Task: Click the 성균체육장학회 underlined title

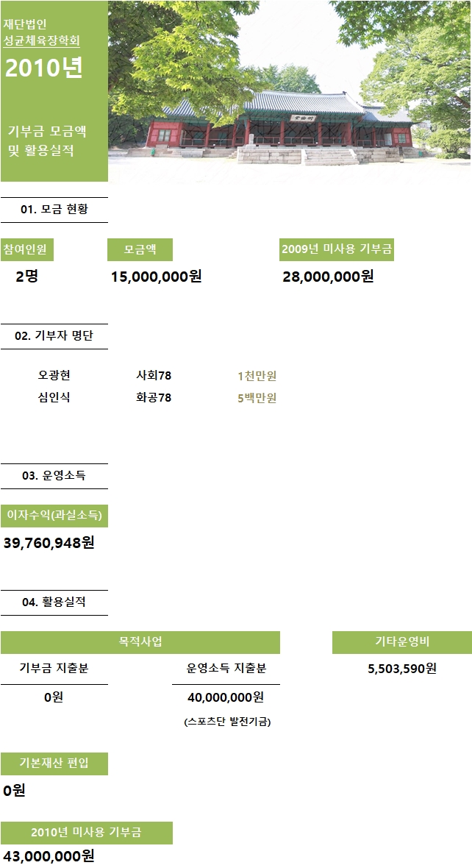Action: [x=41, y=40]
